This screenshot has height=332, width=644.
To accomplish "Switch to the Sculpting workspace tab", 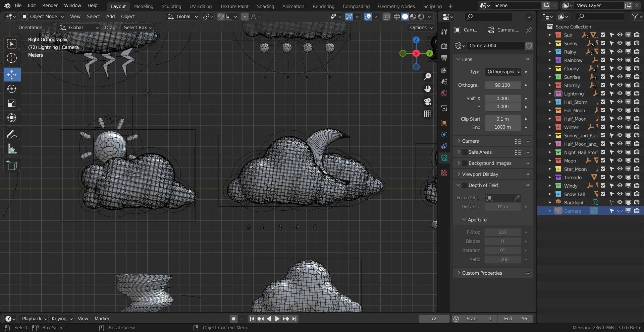I will click(x=171, y=6).
